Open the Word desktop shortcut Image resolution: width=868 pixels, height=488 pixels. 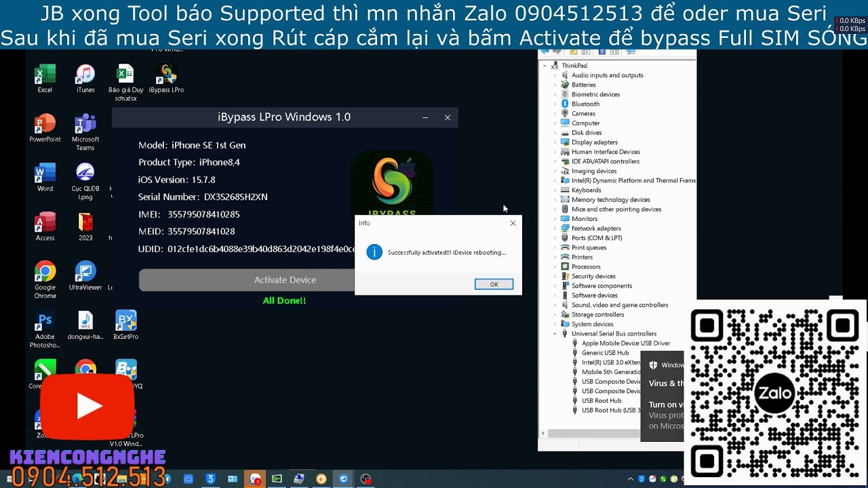pos(45,178)
